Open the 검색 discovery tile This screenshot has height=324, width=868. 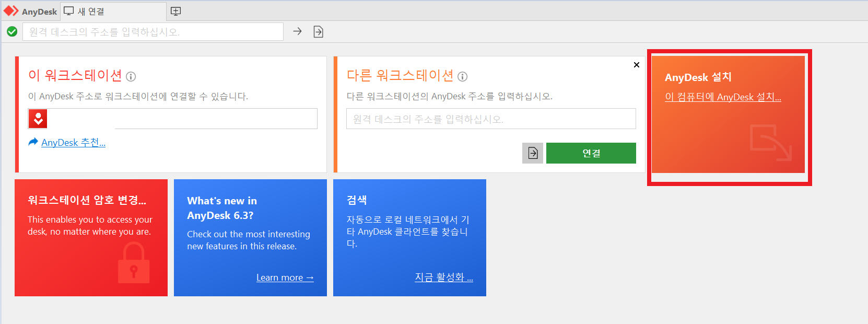(x=409, y=238)
